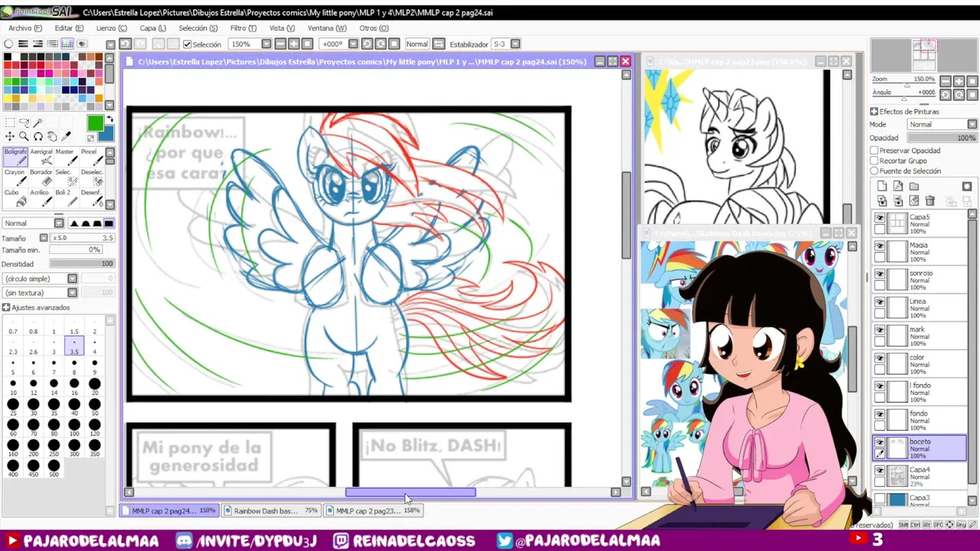Screen dimensions: 980x551
Task: Choose the lasso selection tool
Action: (x=24, y=123)
